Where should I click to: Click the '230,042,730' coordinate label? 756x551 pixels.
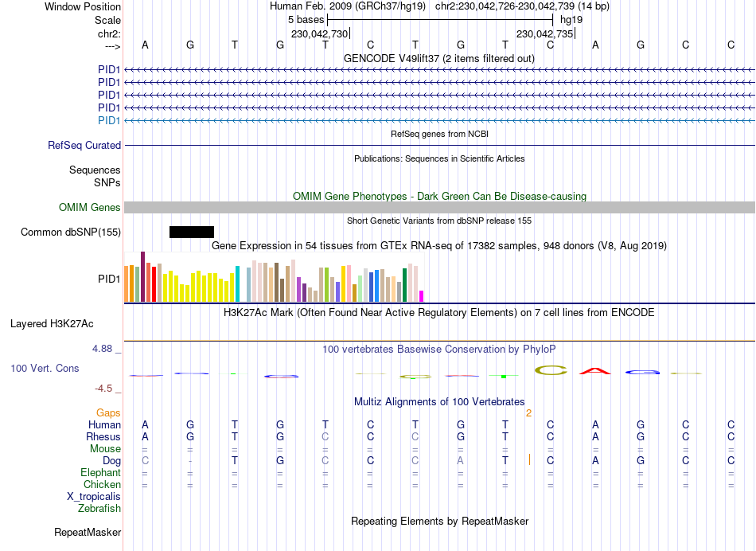pyautogui.click(x=319, y=33)
